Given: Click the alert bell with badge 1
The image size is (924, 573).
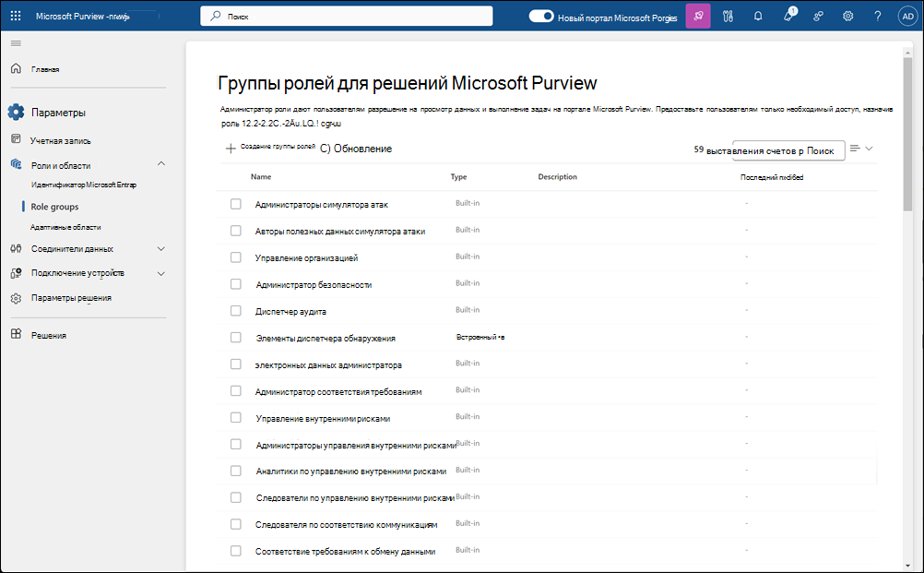Looking at the screenshot, I should (788, 16).
